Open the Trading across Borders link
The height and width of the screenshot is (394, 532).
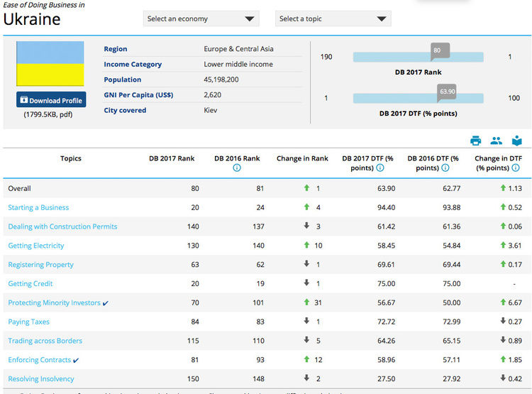pyautogui.click(x=45, y=341)
